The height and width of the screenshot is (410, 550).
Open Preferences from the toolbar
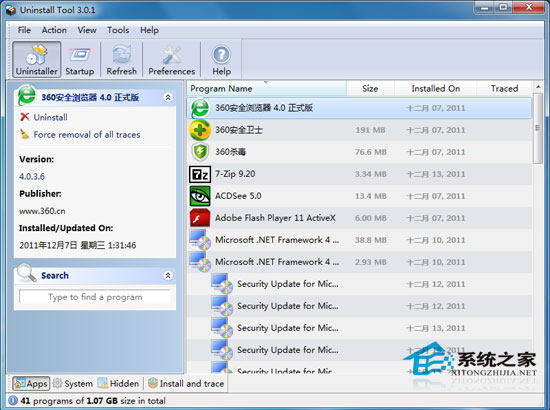(172, 59)
